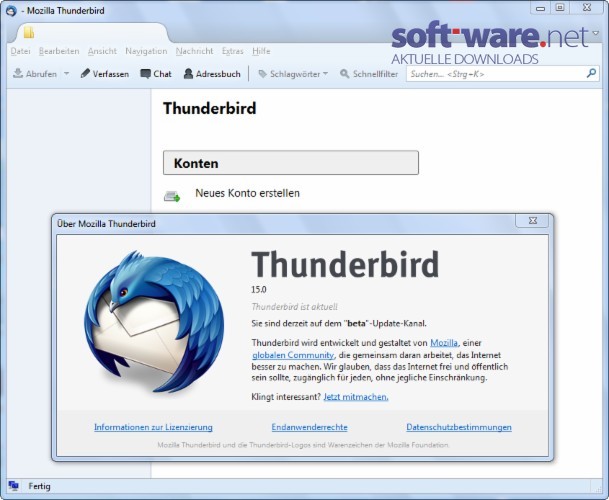The image size is (609, 500).
Task: Open the Extras menu
Action: click(x=233, y=51)
